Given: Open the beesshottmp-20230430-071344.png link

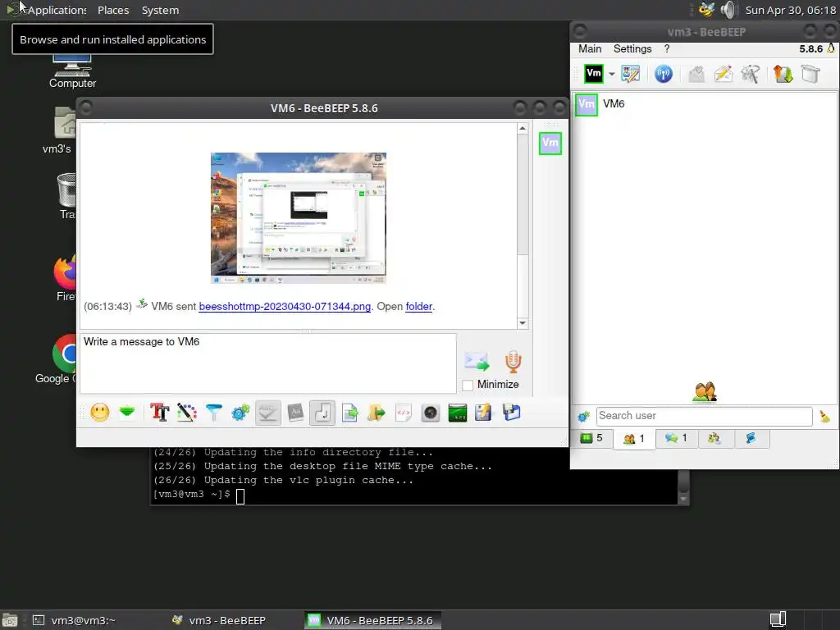Looking at the screenshot, I should pyautogui.click(x=285, y=307).
